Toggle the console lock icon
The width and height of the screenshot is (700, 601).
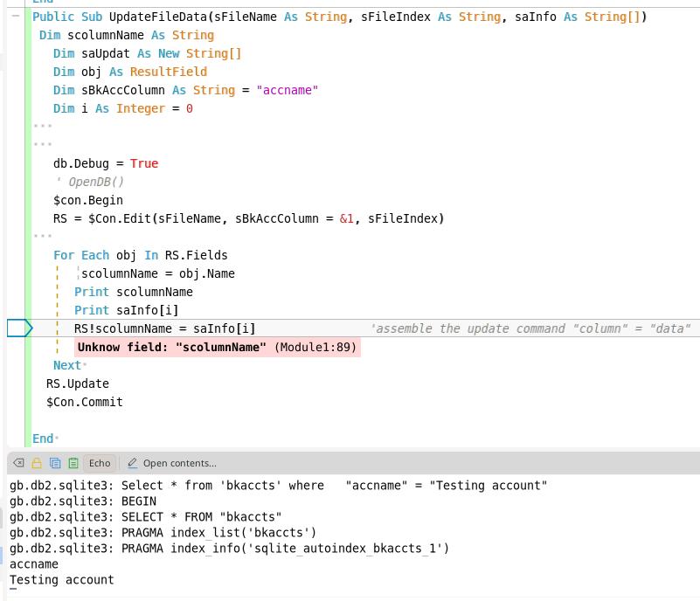pyautogui.click(x=37, y=463)
